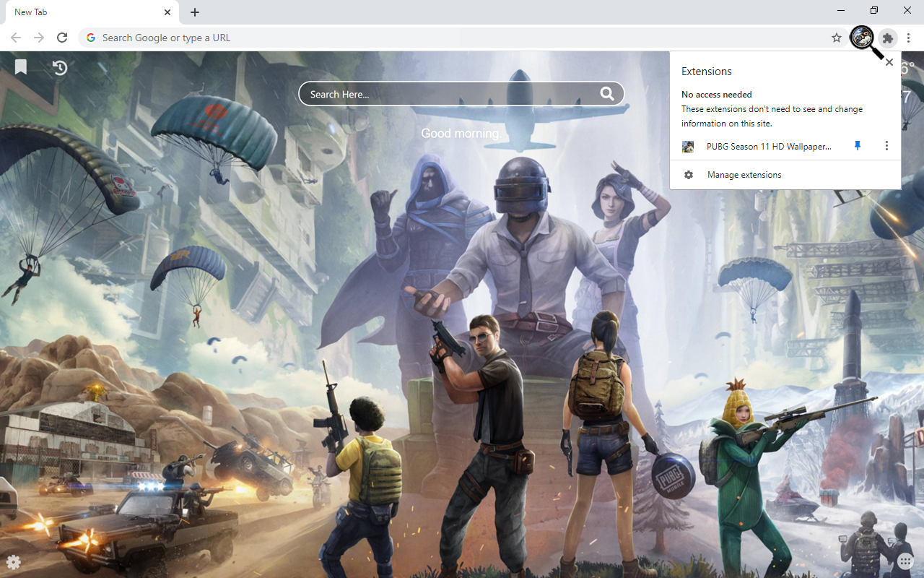Screen dimensions: 924x578
Task: Select the PUBG Season 11 HD Wallpaper extension
Action: [769, 147]
